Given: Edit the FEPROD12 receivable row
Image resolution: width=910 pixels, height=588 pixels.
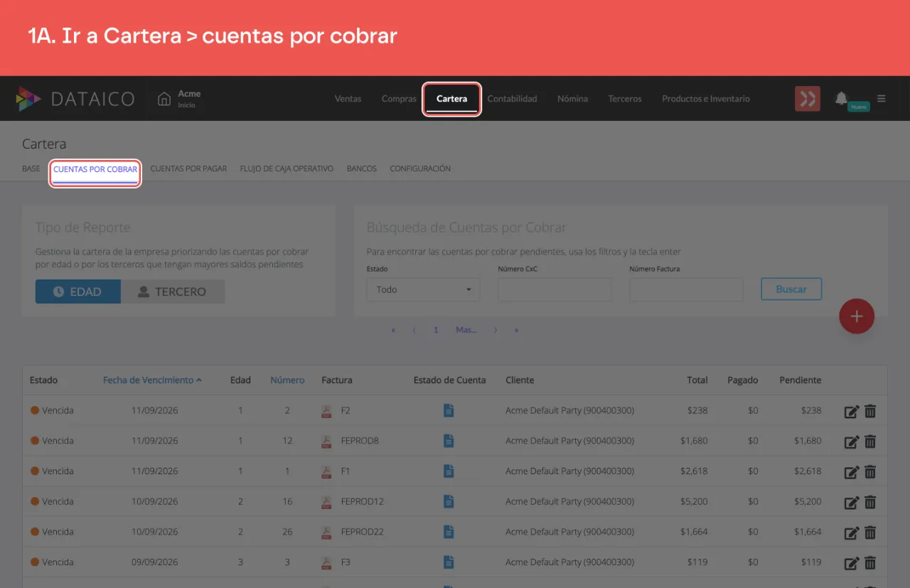Looking at the screenshot, I should coord(852,502).
